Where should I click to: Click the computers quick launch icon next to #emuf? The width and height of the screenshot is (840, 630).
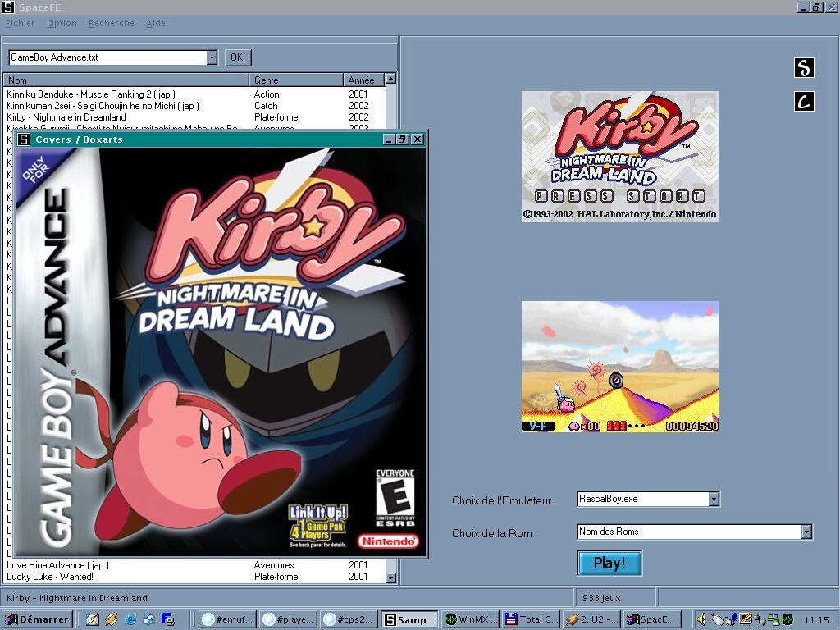[x=167, y=619]
